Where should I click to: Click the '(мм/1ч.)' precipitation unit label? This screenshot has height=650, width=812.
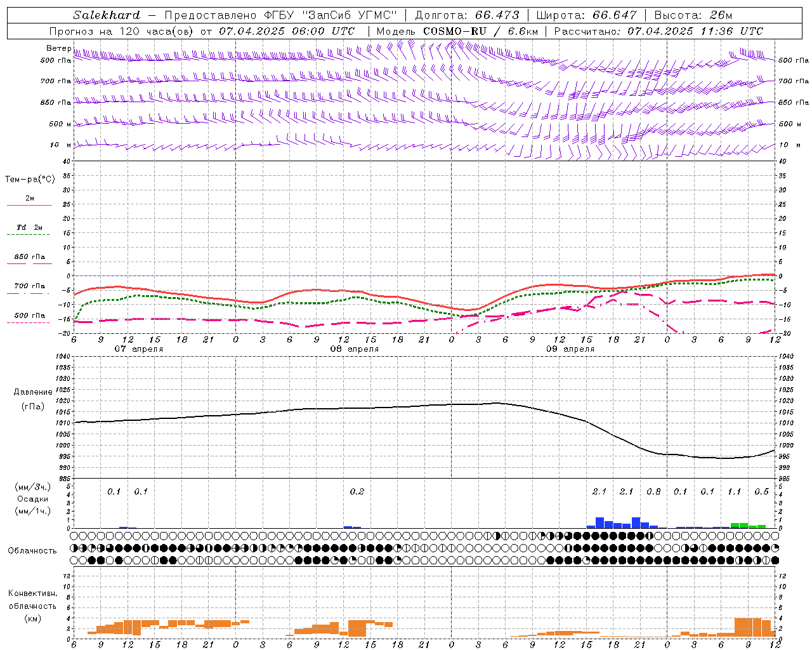click(x=32, y=511)
